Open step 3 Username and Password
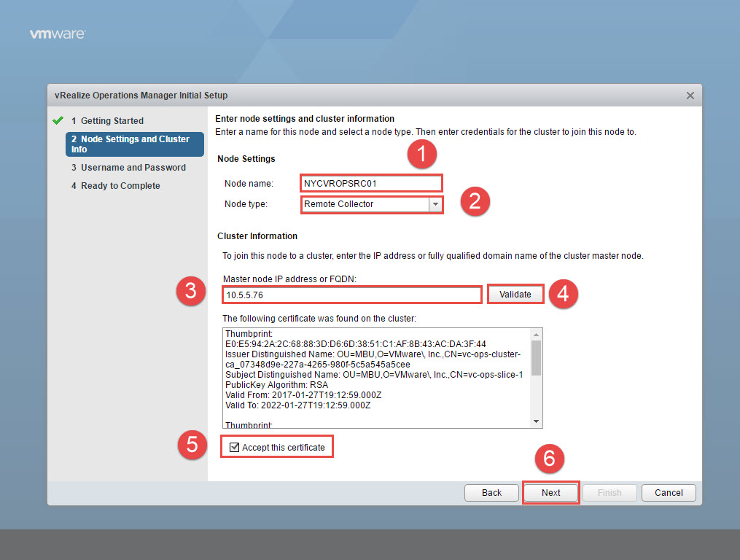740x560 pixels. click(128, 168)
